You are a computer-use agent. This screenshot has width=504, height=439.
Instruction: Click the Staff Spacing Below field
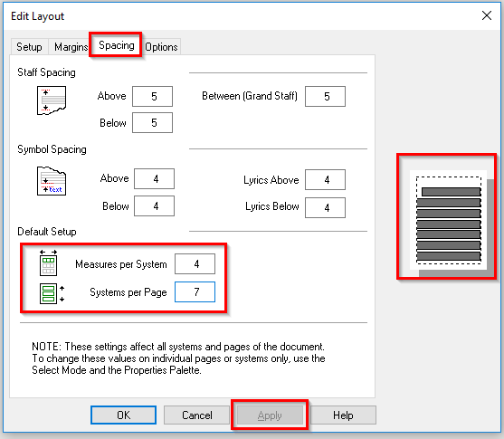[152, 122]
